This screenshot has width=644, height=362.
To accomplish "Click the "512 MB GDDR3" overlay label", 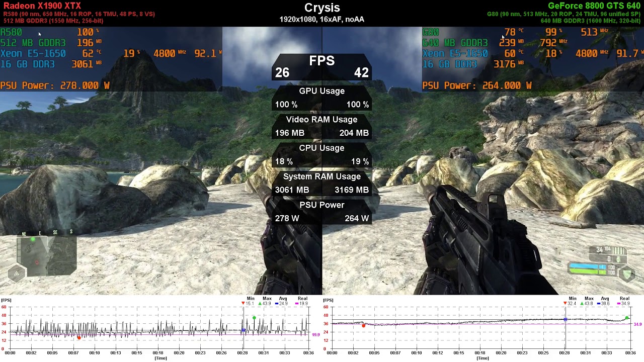I will click(x=33, y=43).
